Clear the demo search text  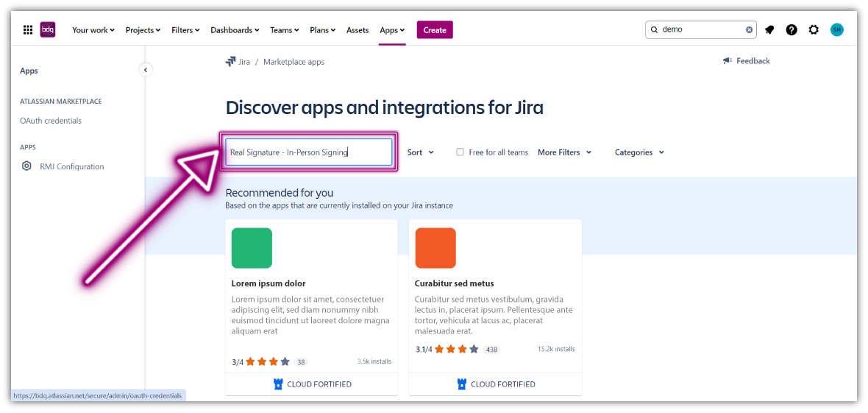coord(749,30)
